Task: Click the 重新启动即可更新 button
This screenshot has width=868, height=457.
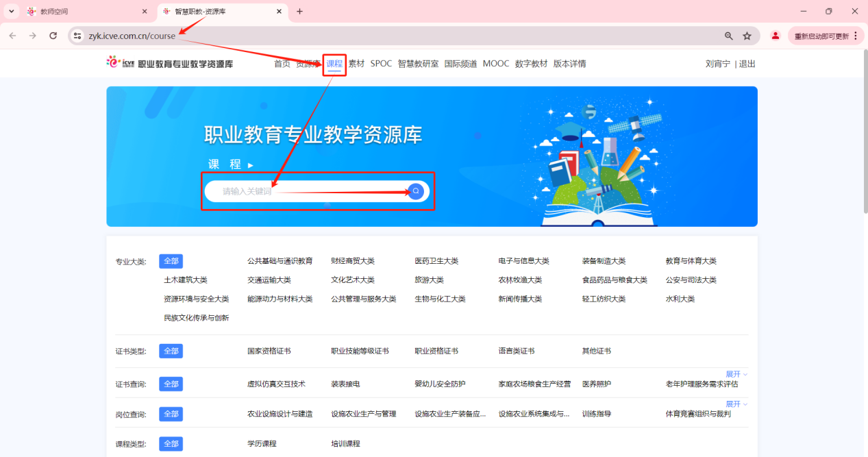Action: 822,35
